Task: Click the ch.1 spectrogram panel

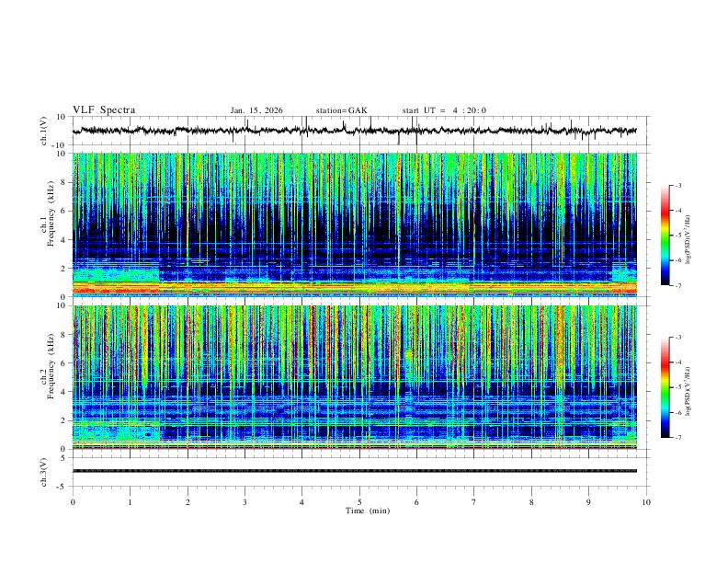Action: 355,224
